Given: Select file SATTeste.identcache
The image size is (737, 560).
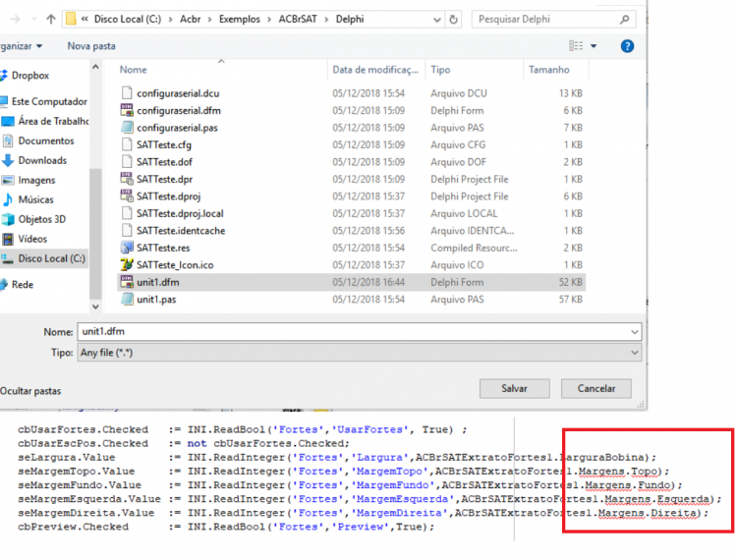Looking at the screenshot, I should pos(181,231).
